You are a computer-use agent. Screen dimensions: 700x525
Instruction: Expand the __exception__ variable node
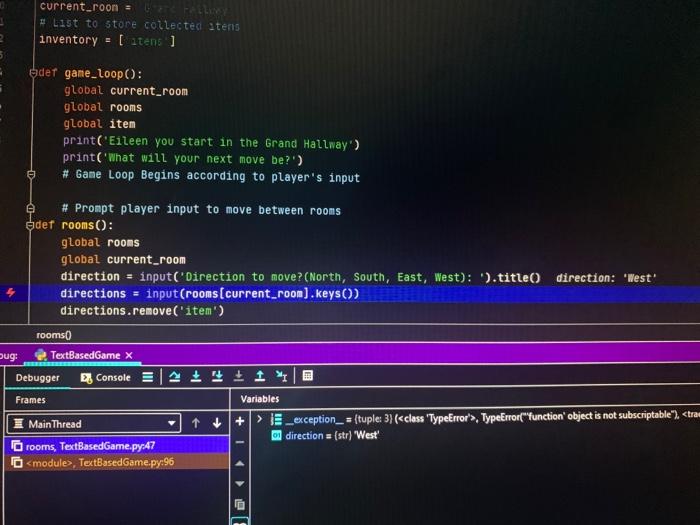[259, 419]
